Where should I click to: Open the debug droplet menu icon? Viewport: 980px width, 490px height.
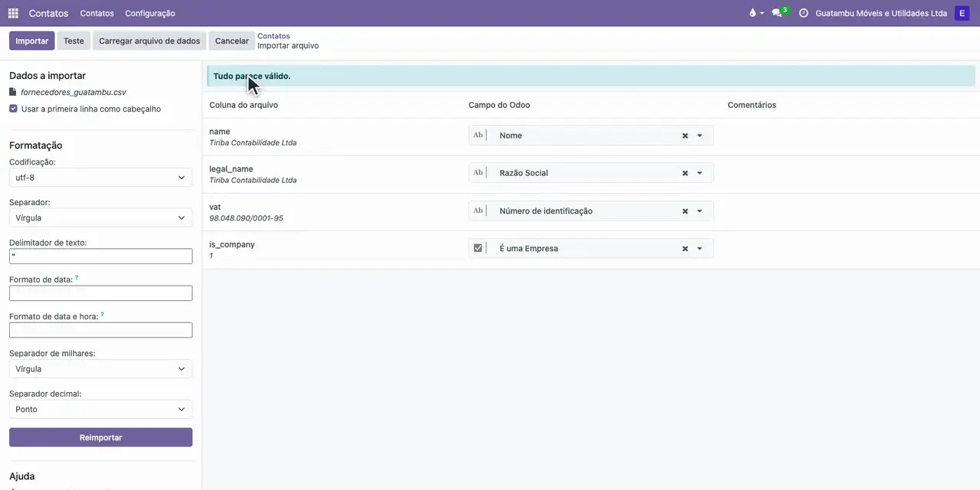(755, 13)
